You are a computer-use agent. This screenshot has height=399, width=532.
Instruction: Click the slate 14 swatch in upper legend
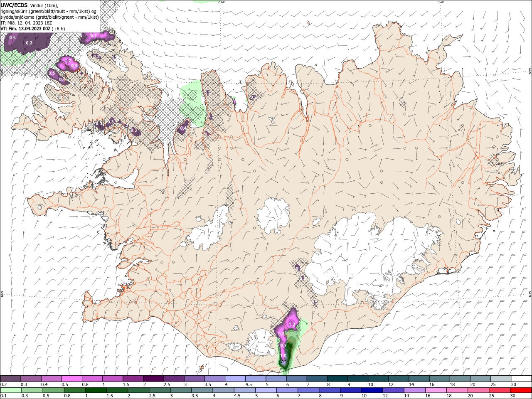[419, 379]
